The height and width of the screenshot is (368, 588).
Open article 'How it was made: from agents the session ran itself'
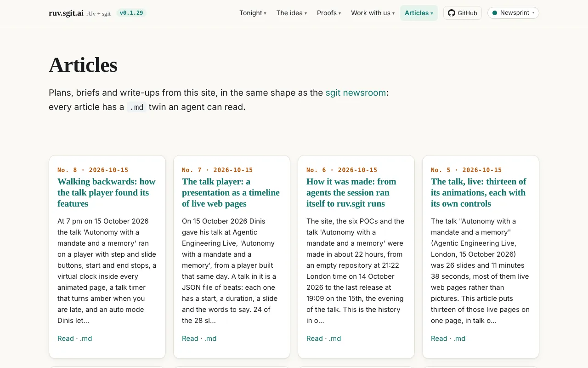point(351,193)
